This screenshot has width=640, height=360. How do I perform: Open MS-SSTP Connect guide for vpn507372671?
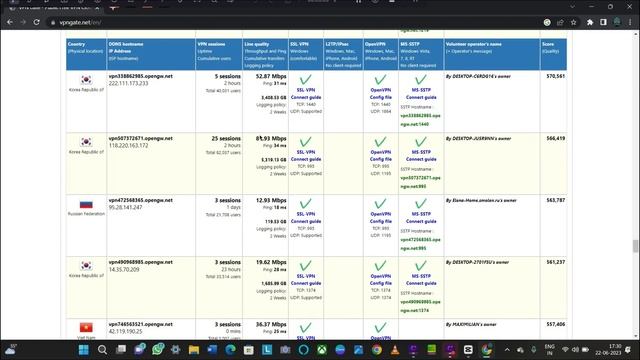point(421,156)
